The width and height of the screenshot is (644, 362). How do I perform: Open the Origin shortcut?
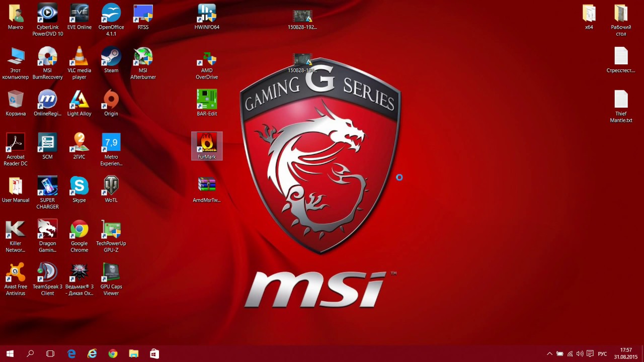[x=111, y=104]
